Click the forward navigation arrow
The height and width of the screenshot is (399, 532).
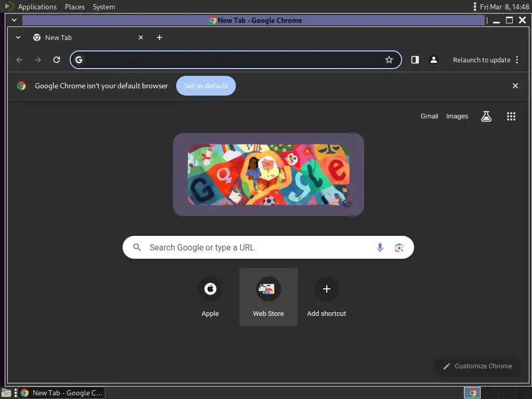(38, 60)
